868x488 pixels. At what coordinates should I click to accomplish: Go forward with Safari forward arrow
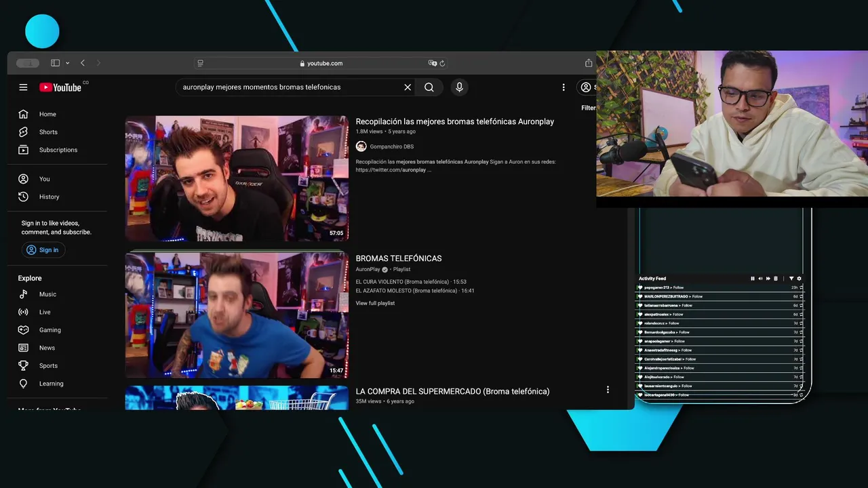point(98,63)
